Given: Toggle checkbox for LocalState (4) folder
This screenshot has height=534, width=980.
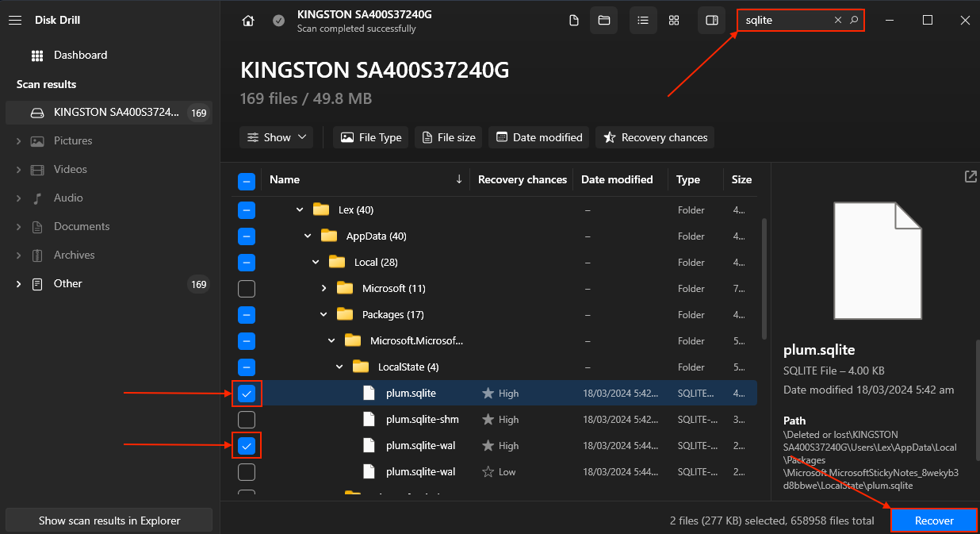Looking at the screenshot, I should pyautogui.click(x=247, y=367).
